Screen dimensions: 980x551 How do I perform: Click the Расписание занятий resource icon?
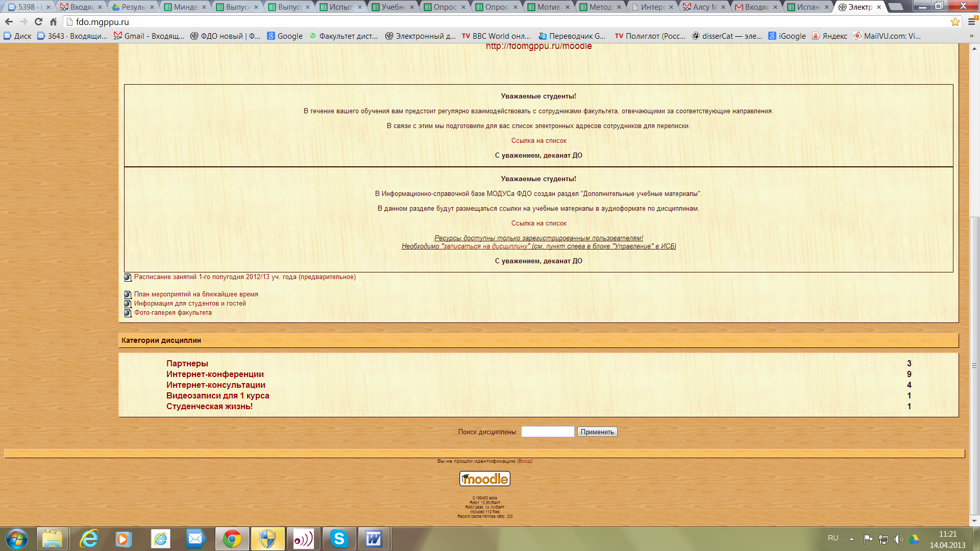click(x=128, y=278)
